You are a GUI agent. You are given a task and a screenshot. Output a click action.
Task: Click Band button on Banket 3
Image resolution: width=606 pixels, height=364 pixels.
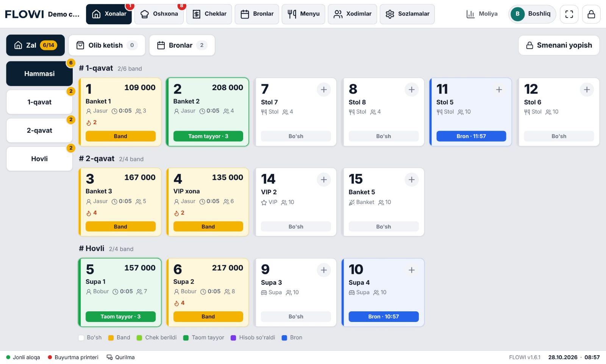(120, 227)
